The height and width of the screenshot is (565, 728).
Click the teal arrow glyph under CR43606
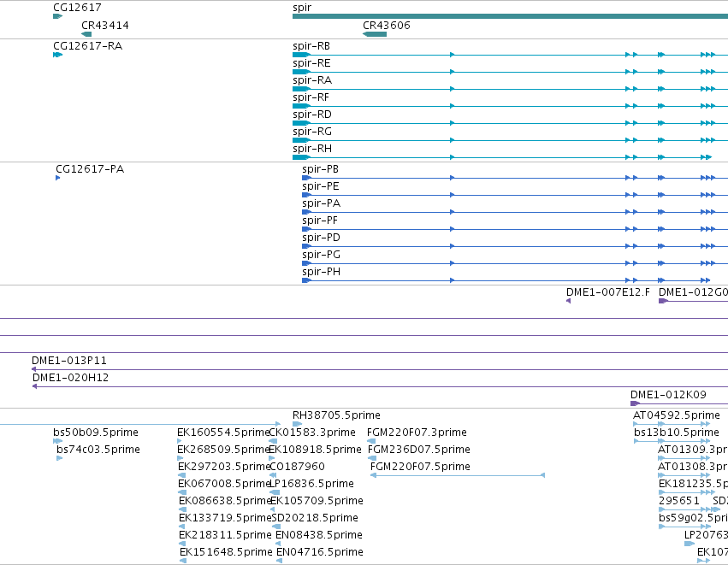click(x=374, y=34)
